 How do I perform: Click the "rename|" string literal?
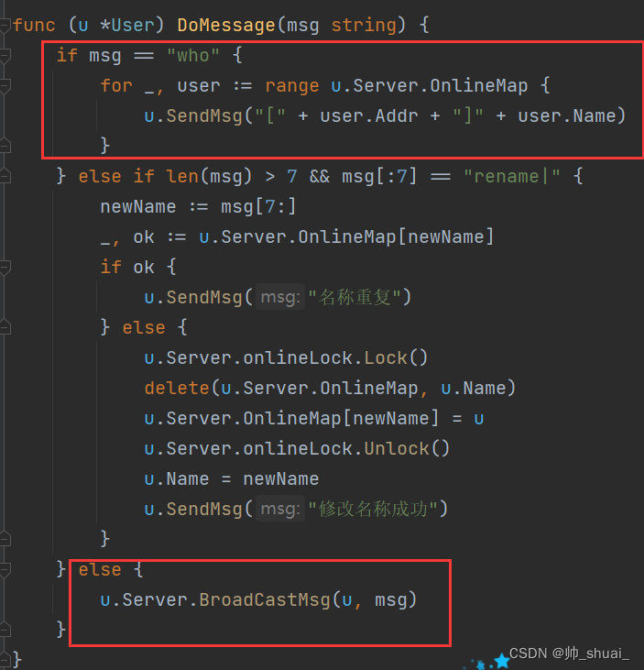(511, 176)
